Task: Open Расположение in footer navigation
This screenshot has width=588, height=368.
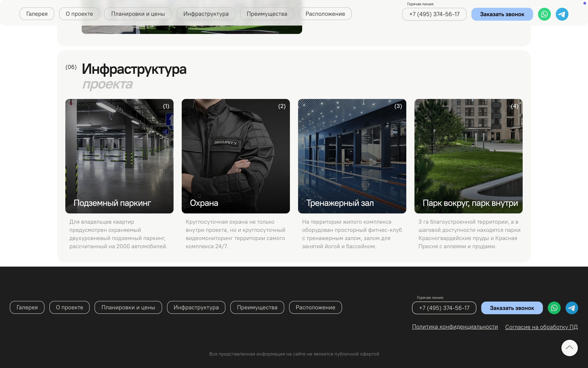Action: pyautogui.click(x=315, y=307)
